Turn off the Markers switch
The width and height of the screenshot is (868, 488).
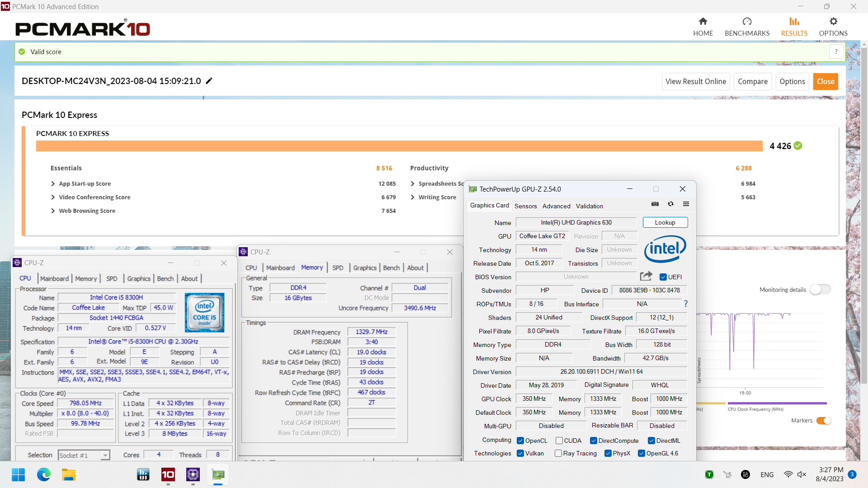824,421
